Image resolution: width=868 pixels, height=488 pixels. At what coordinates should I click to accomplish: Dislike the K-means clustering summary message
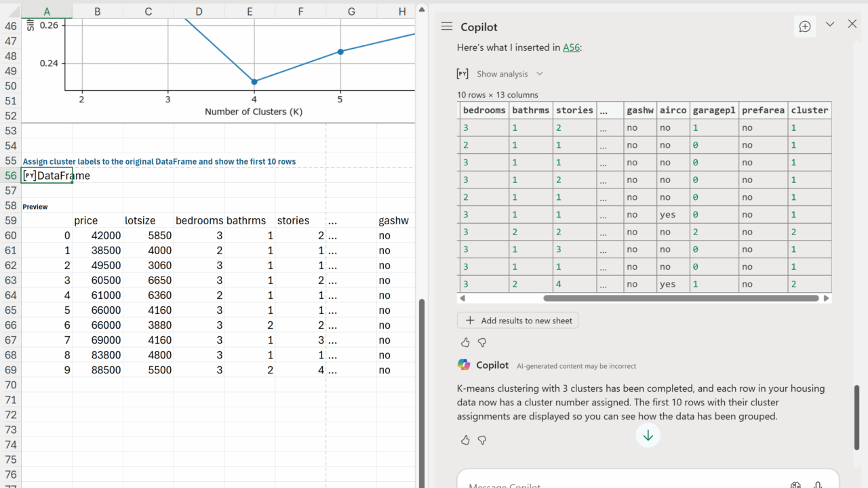[482, 440]
